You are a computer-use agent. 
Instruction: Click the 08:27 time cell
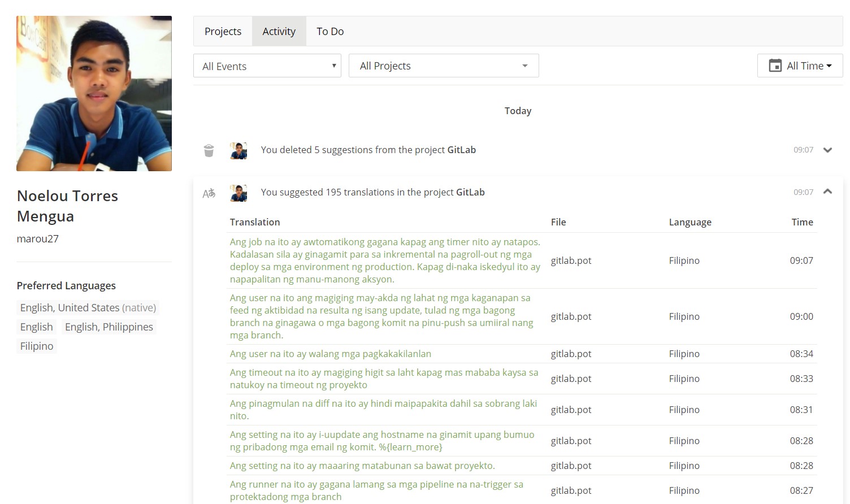(x=801, y=490)
